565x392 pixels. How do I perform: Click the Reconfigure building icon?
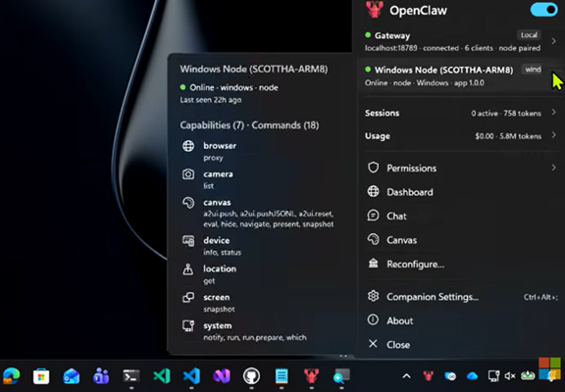click(x=374, y=264)
